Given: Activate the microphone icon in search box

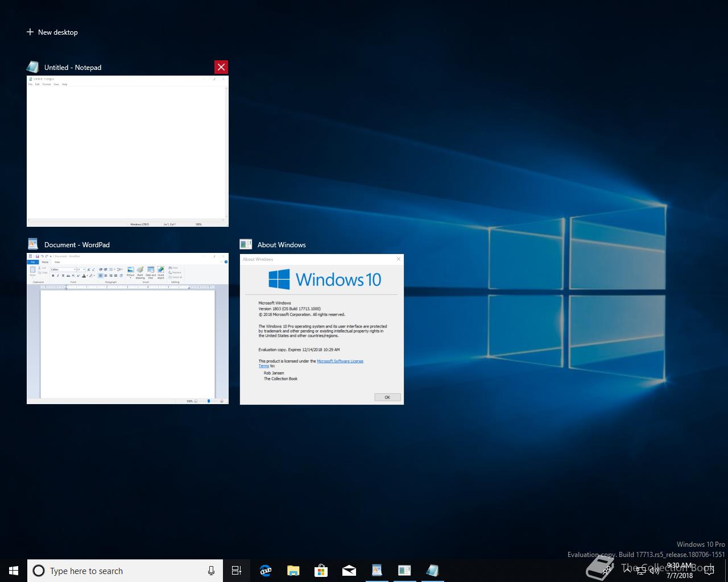Looking at the screenshot, I should pyautogui.click(x=211, y=571).
